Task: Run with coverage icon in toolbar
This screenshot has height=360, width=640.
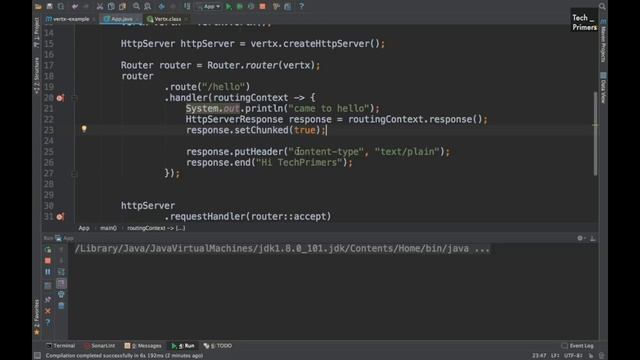Action: coord(251,7)
